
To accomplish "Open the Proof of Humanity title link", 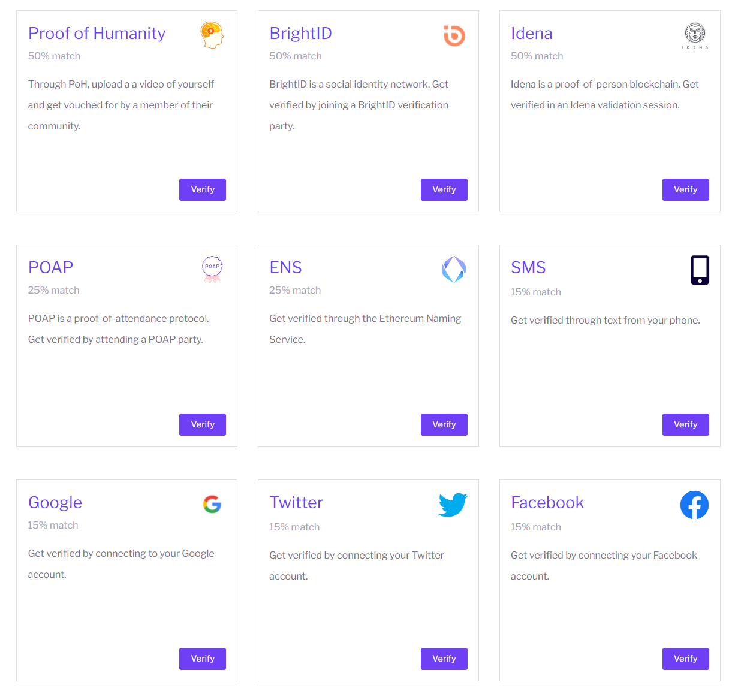I will point(97,33).
